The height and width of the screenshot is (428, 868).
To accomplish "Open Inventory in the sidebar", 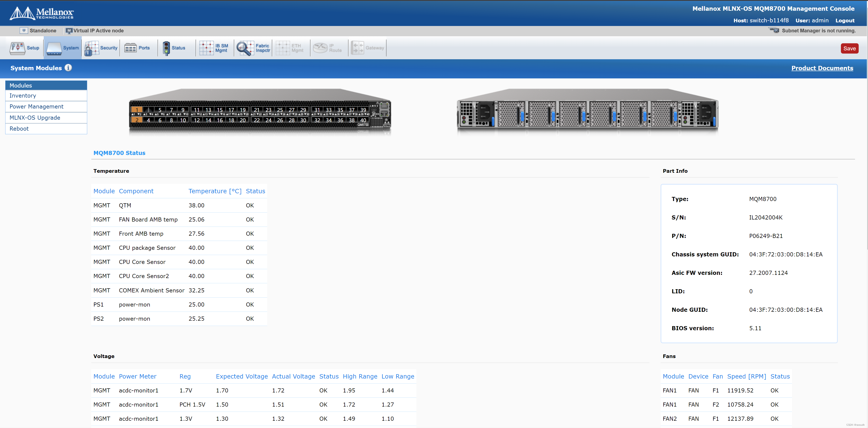I will pos(23,96).
